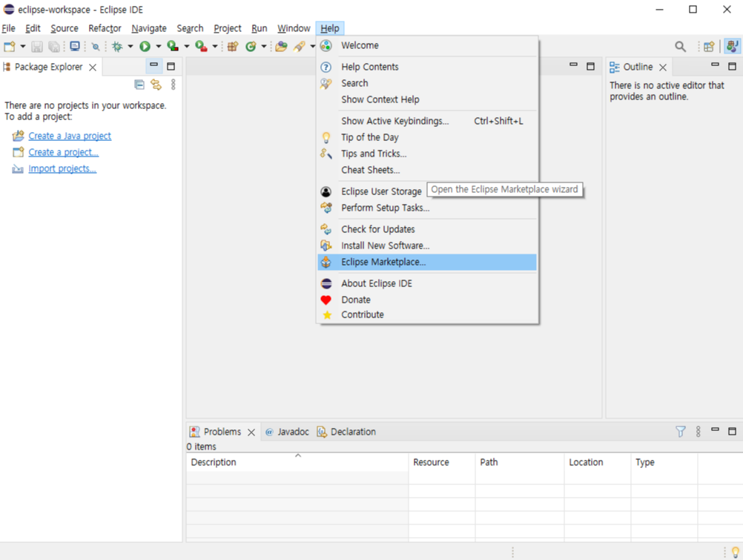Expand the Run dropdown arrow

tap(158, 47)
